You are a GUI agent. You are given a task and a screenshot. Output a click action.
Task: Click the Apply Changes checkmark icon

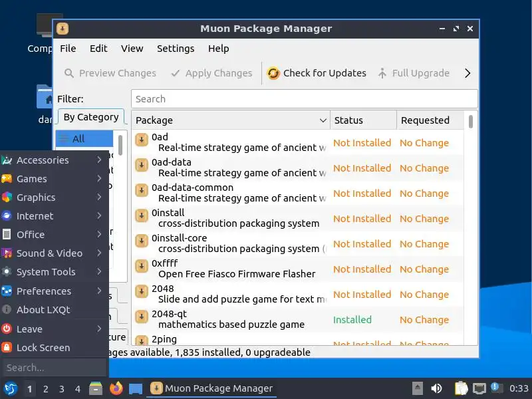[x=176, y=73]
